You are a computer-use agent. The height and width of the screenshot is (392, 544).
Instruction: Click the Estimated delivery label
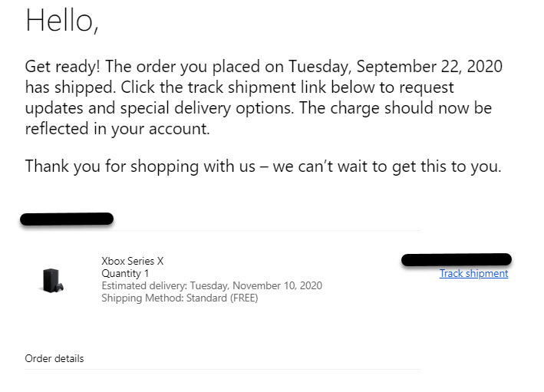143,285
